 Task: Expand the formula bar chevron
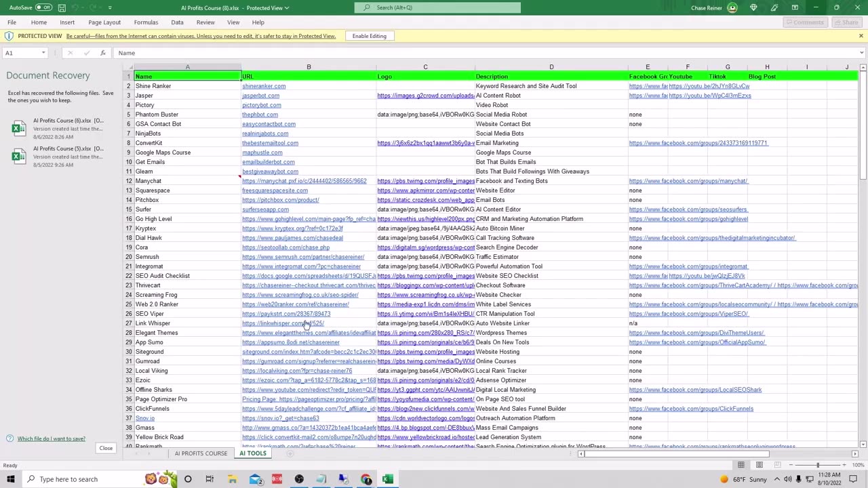pyautogui.click(x=862, y=53)
